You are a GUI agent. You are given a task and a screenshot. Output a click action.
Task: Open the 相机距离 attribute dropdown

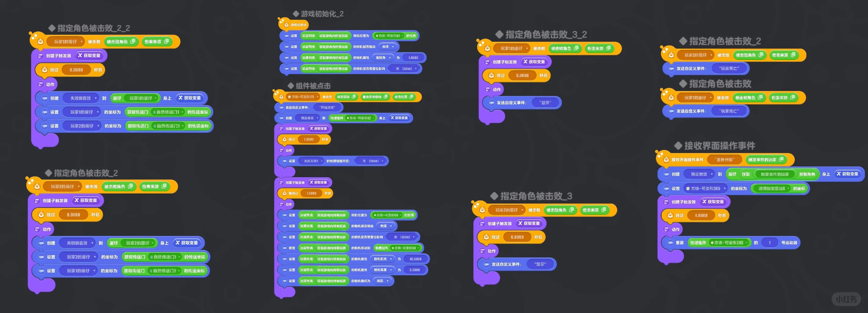pyautogui.click(x=382, y=259)
